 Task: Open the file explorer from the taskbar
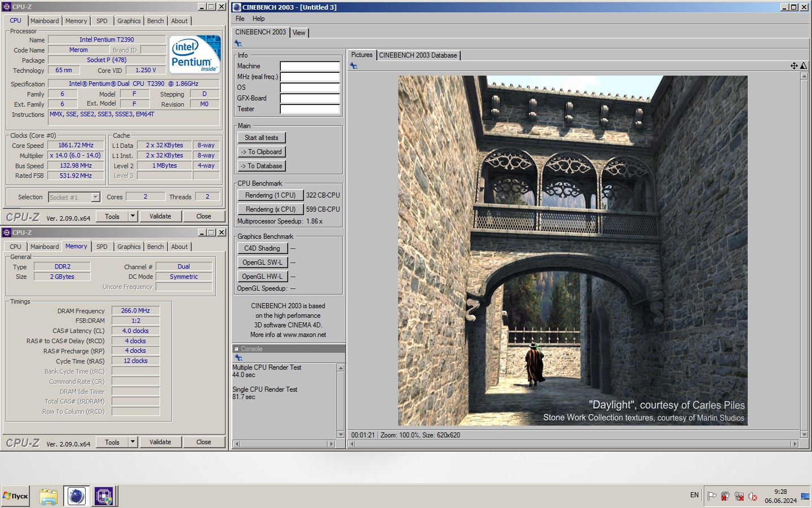[48, 496]
